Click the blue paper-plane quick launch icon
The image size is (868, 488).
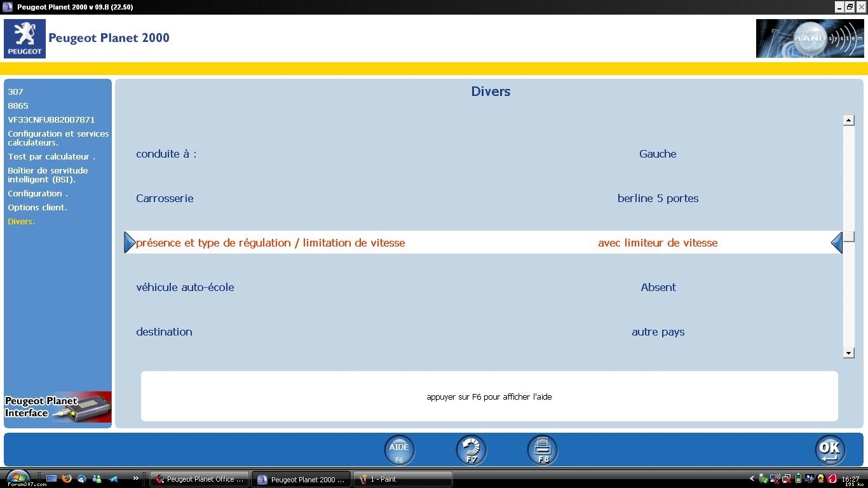pos(112,479)
